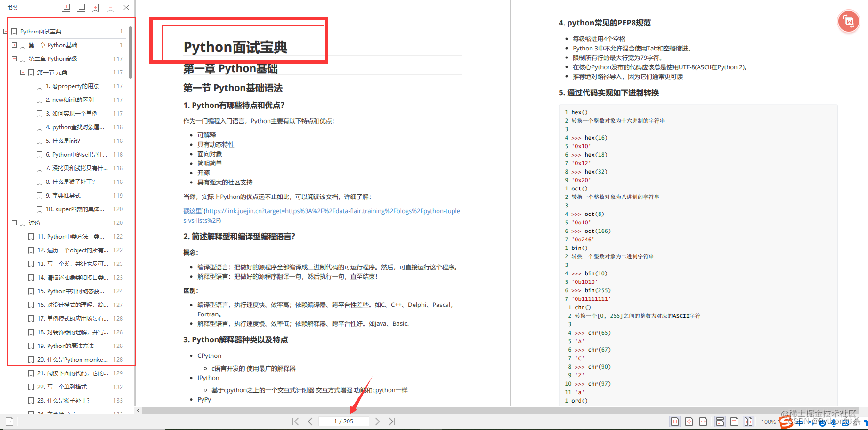Add a new bookmark with the bookmark-plus icon

coord(96,7)
